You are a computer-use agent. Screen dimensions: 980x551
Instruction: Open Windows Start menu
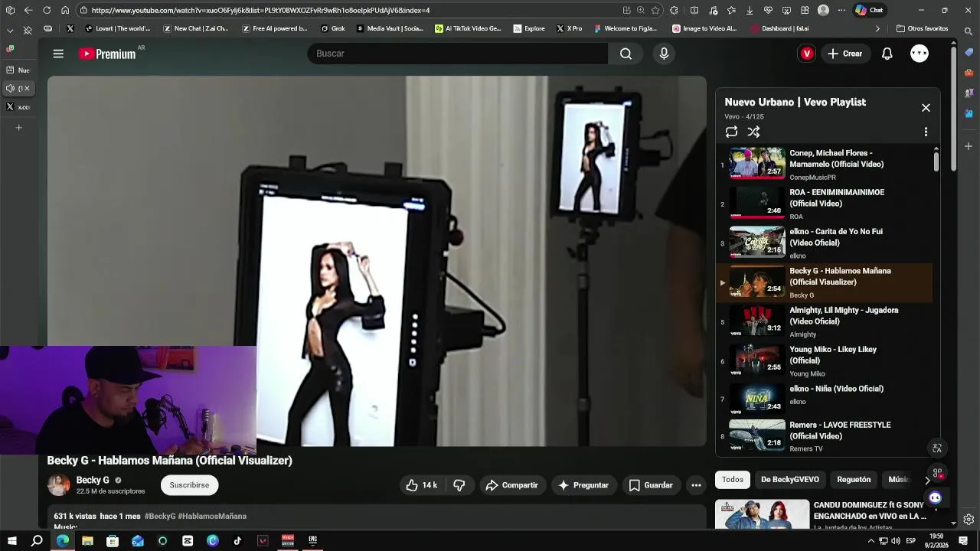pyautogui.click(x=11, y=541)
